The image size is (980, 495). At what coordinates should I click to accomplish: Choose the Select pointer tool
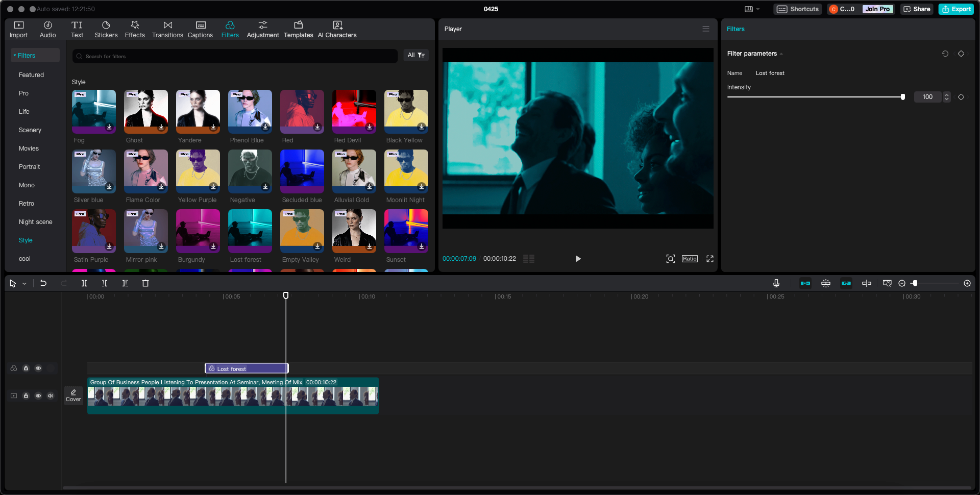click(13, 283)
